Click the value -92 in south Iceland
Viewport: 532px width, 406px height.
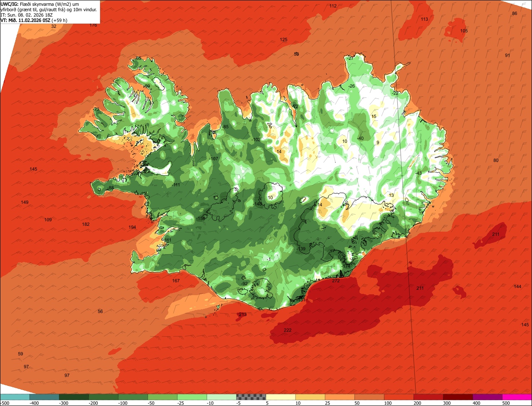tap(244, 284)
